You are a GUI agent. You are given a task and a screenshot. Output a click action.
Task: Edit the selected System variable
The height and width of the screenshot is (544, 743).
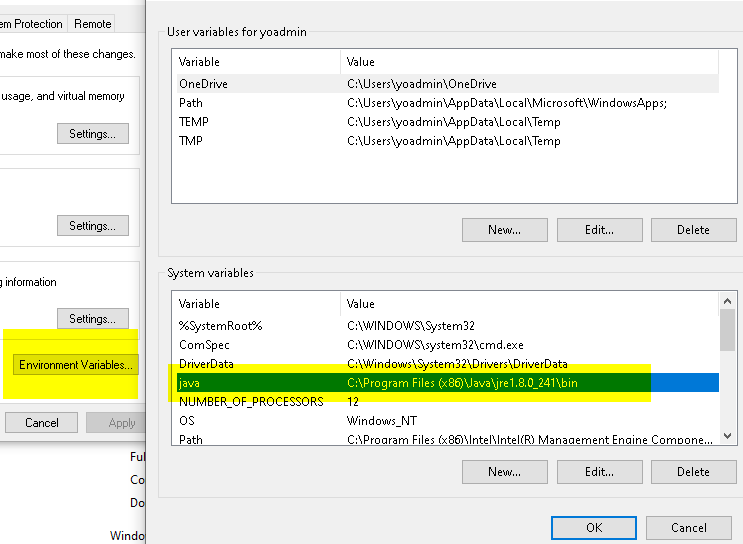click(598, 472)
